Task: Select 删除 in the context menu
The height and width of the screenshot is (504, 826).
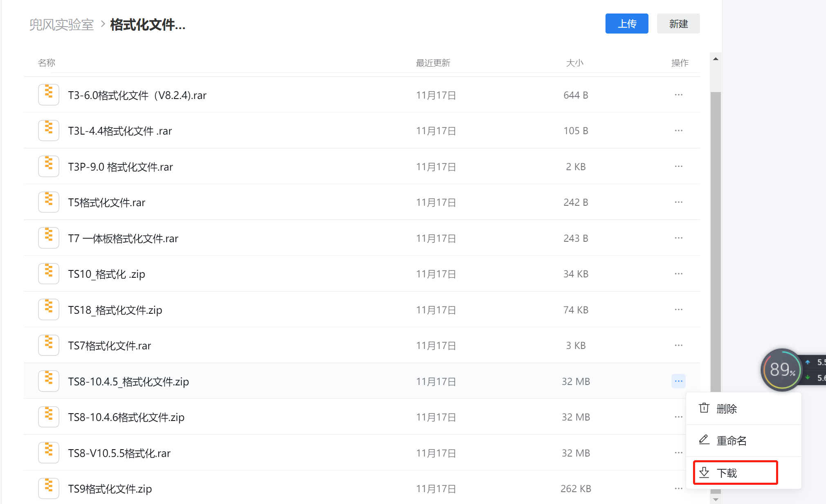Action: (726, 409)
